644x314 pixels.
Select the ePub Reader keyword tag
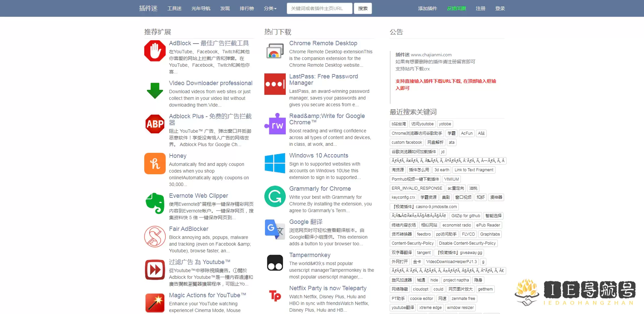488,225
